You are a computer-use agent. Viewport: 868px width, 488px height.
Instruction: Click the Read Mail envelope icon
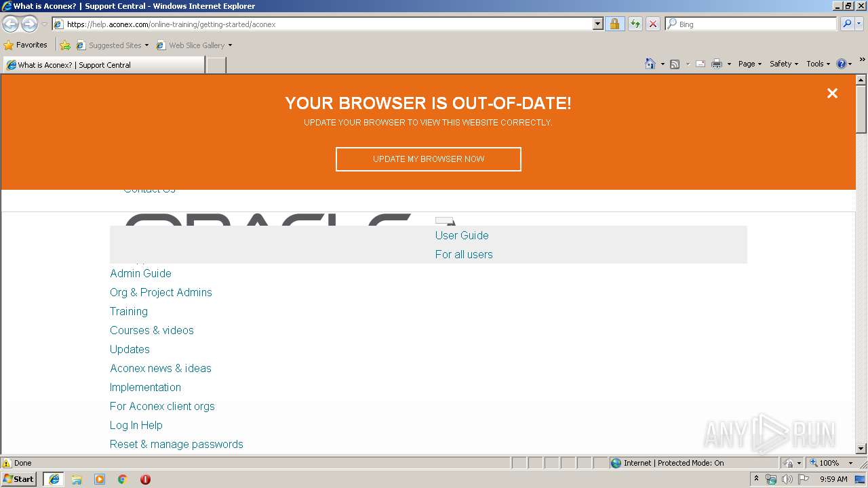point(701,64)
